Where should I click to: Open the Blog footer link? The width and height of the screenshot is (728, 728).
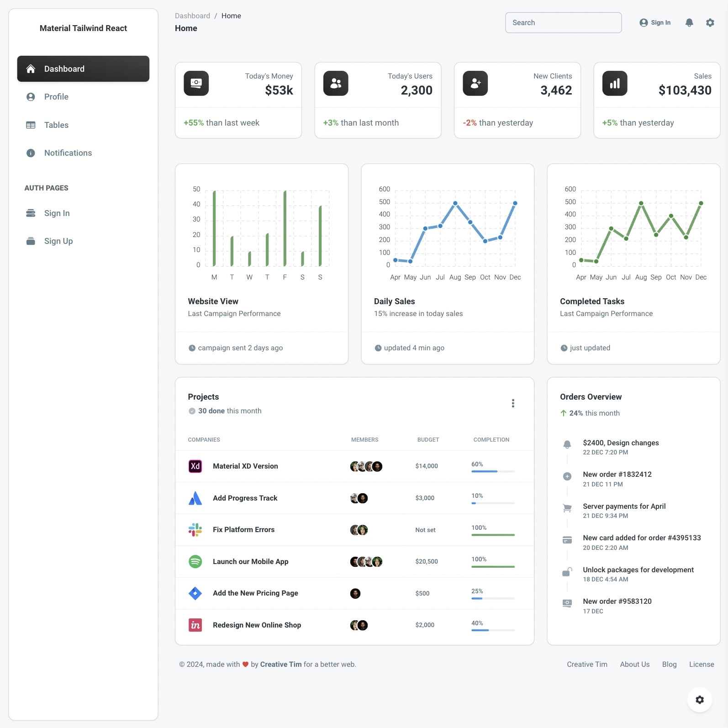(669, 665)
